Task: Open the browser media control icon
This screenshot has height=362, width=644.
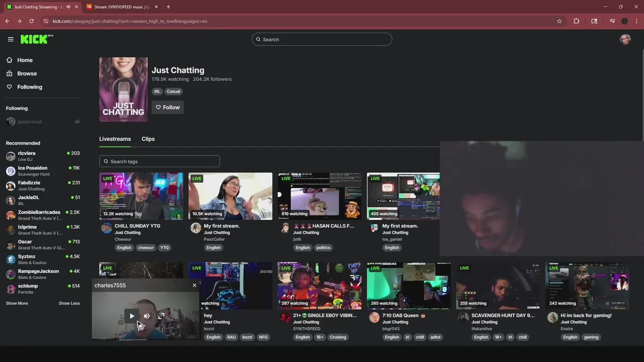Action: click(612, 21)
